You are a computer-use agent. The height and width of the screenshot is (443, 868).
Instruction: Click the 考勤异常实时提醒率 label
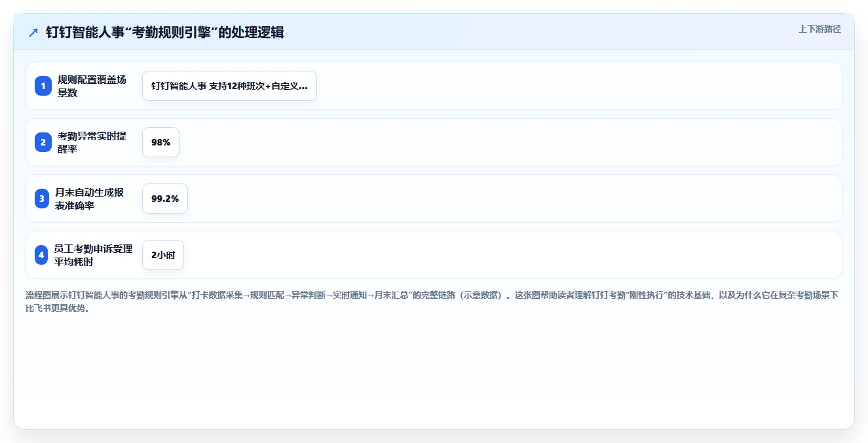(x=92, y=142)
